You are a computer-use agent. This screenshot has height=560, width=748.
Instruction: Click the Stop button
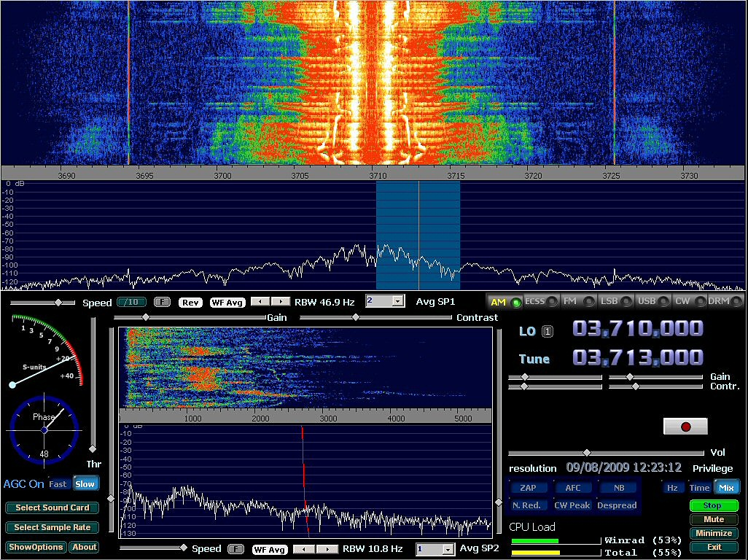tap(714, 505)
